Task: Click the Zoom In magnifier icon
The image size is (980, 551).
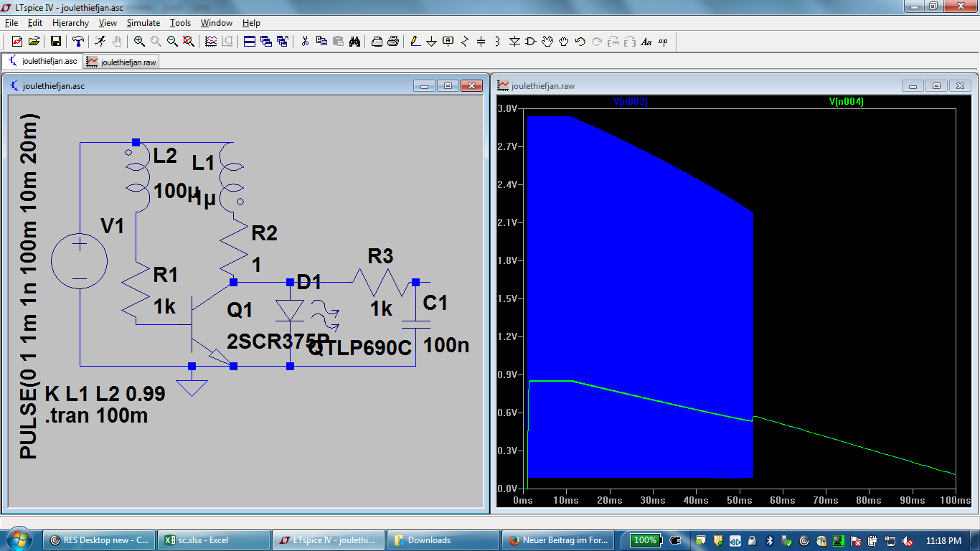Action: [139, 42]
